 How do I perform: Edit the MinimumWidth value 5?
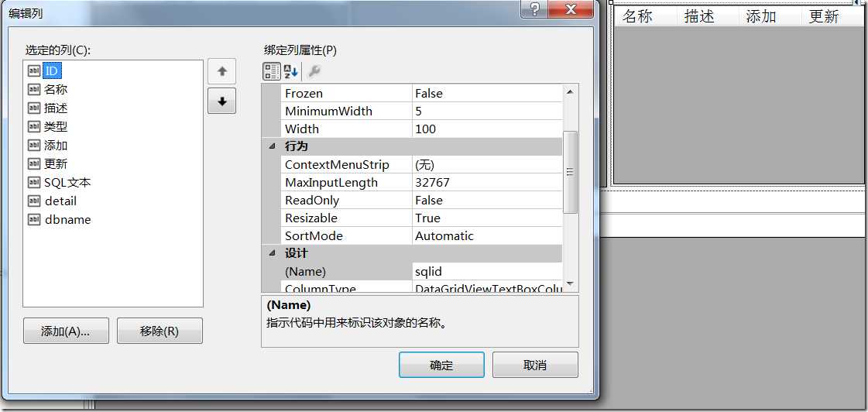click(487, 112)
